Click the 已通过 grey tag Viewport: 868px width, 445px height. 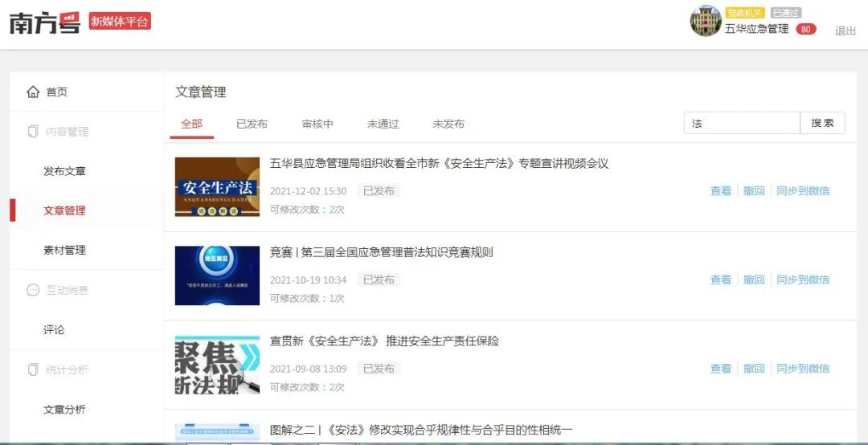tap(785, 13)
